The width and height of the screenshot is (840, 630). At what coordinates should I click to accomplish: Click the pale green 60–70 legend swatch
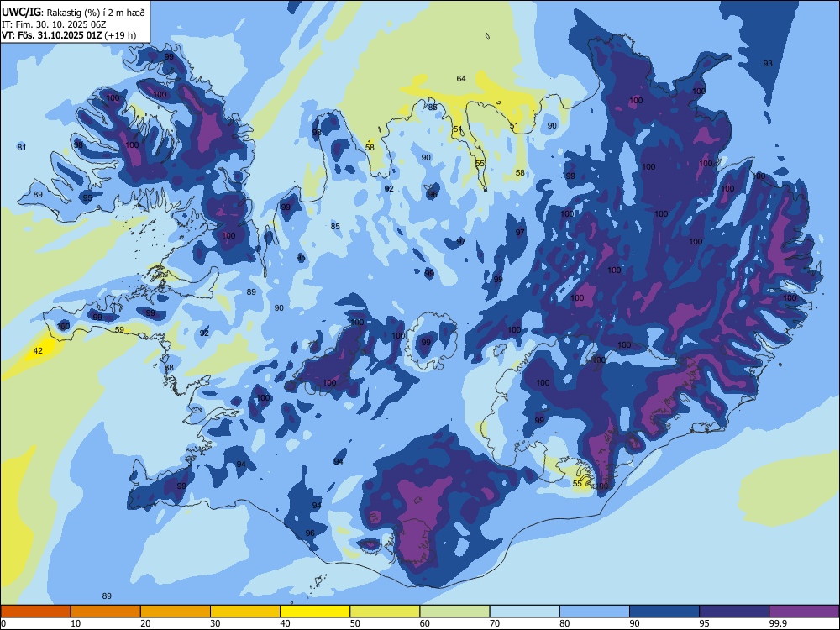click(454, 612)
